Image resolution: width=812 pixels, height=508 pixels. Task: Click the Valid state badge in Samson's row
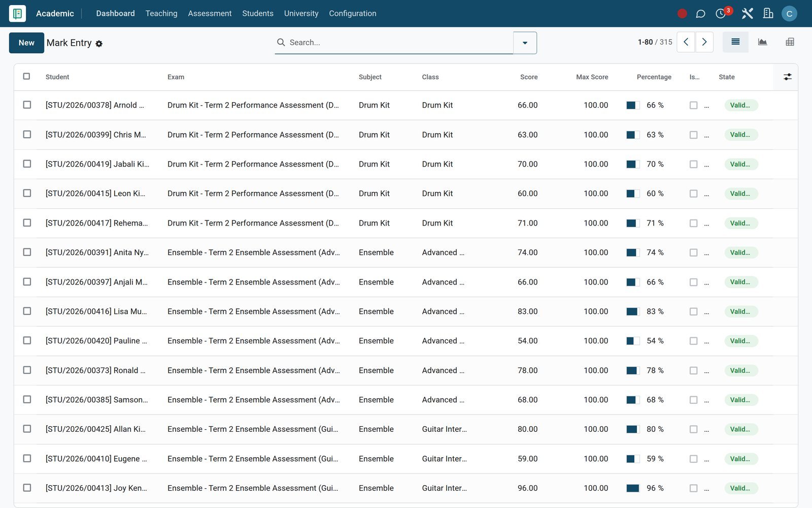pyautogui.click(x=741, y=400)
